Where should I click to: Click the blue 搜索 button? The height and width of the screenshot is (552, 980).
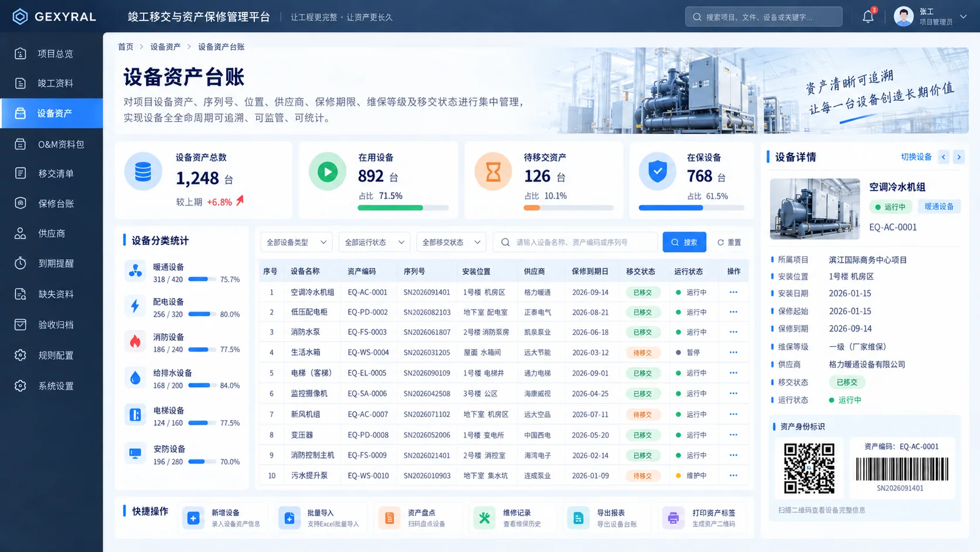(x=684, y=242)
